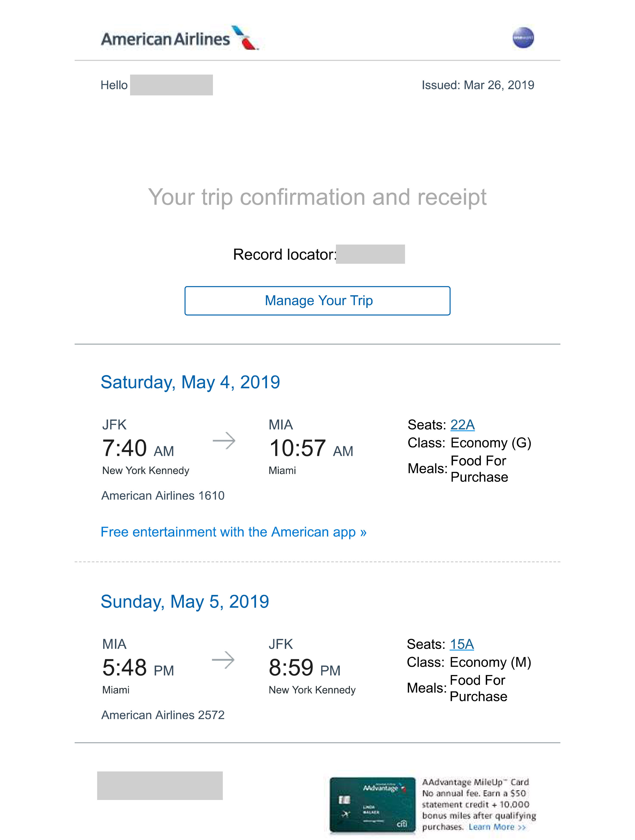Screen dimensions: 635x840
Task: Select the Saturday, May 4, 2019 heading
Action: (190, 382)
